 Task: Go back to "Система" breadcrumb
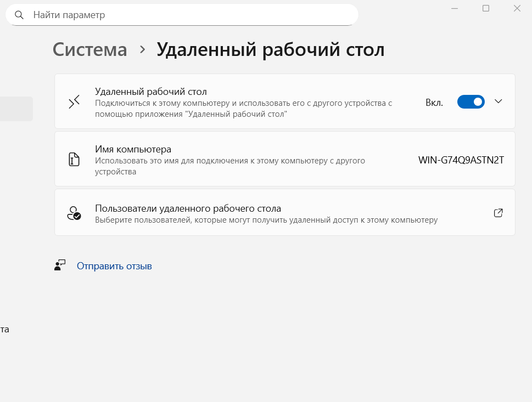click(90, 49)
